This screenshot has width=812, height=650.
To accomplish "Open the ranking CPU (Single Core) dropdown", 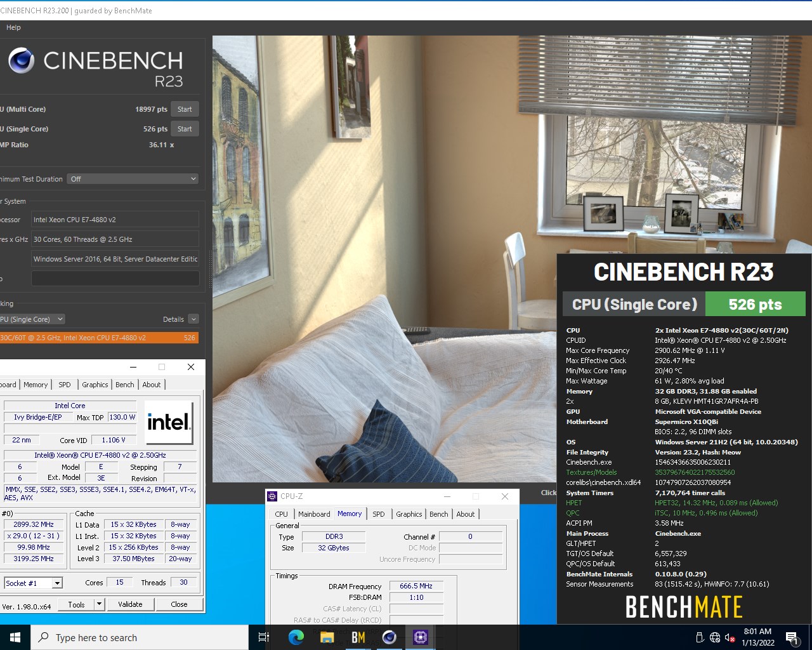I will coord(32,319).
